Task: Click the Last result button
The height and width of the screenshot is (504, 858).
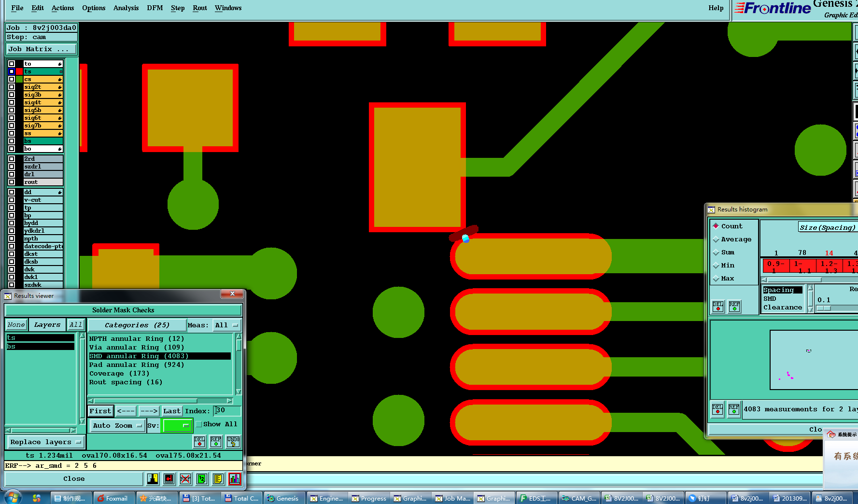Action: pyautogui.click(x=172, y=411)
